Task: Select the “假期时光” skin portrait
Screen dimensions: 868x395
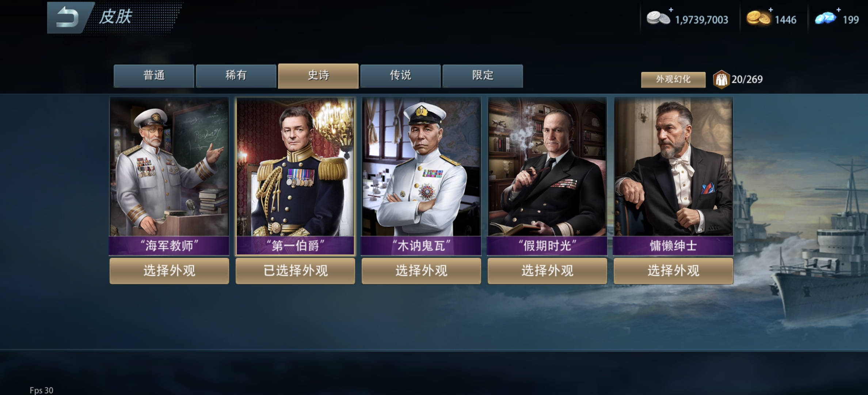Action: pos(547,176)
